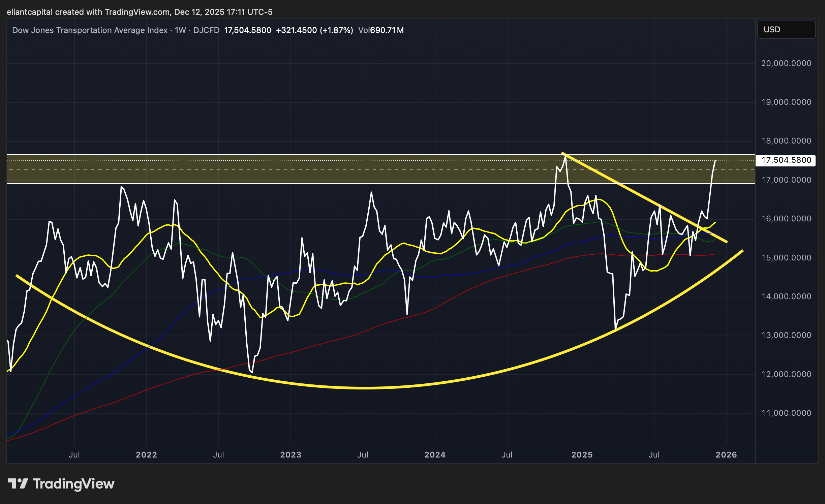Click the current price label 17,504.5800 on axis
The height and width of the screenshot is (504, 825).
pyautogui.click(x=786, y=160)
